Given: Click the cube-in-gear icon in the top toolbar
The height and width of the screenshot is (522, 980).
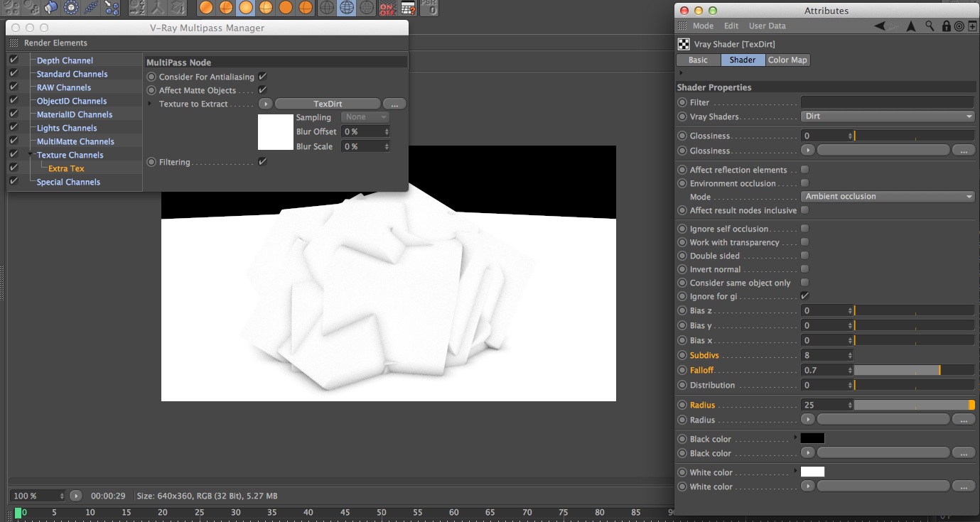Looking at the screenshot, I should [x=71, y=8].
